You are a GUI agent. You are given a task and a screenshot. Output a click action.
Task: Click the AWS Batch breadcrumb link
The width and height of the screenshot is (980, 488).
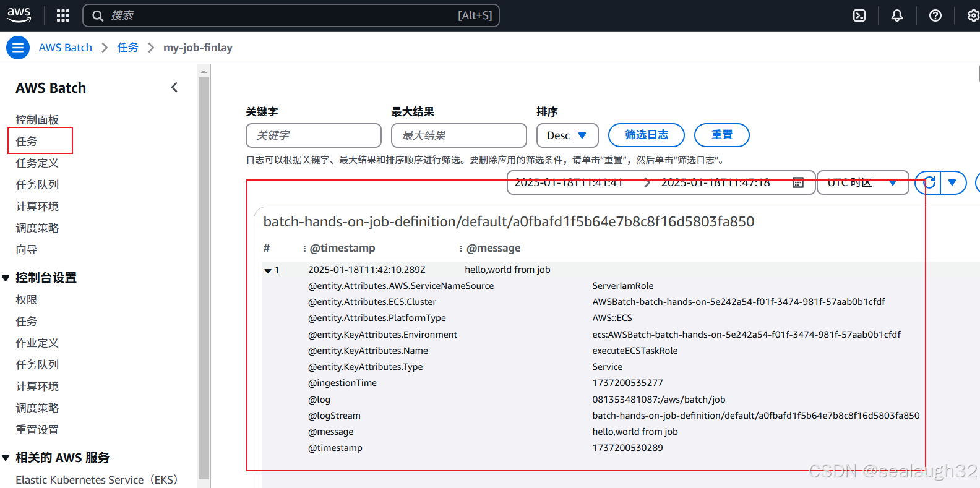click(x=66, y=48)
